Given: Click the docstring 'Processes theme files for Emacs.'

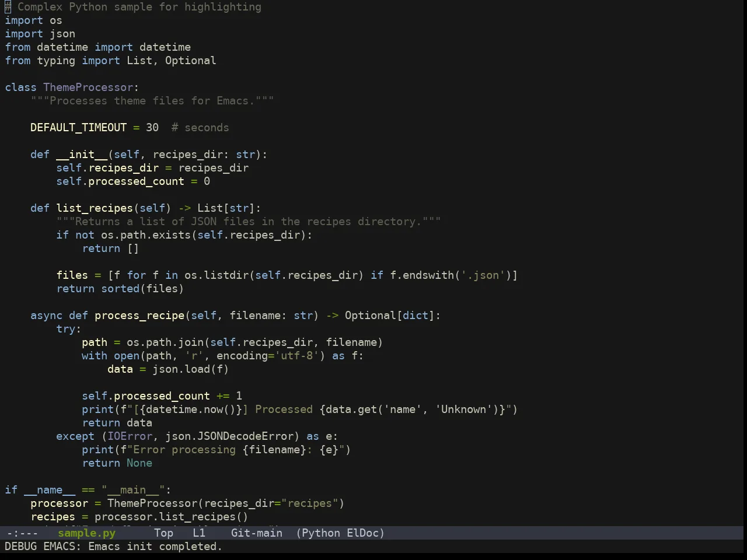Looking at the screenshot, I should pyautogui.click(x=152, y=101).
